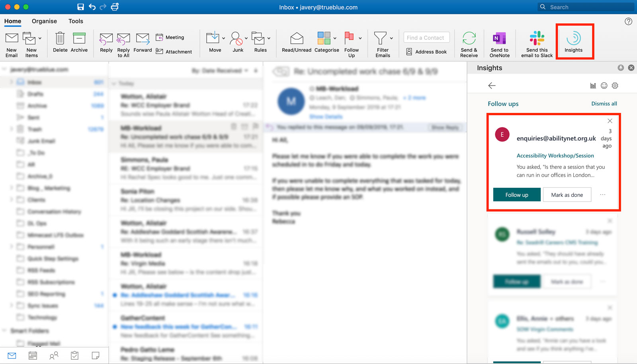Open the Categorise dropdown arrow
Screen dimensions: 637x364
click(x=335, y=39)
